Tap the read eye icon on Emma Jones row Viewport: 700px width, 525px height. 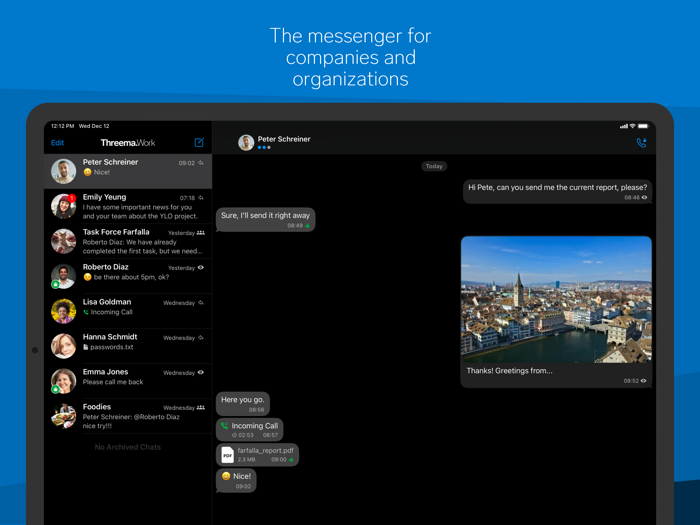pyautogui.click(x=201, y=372)
